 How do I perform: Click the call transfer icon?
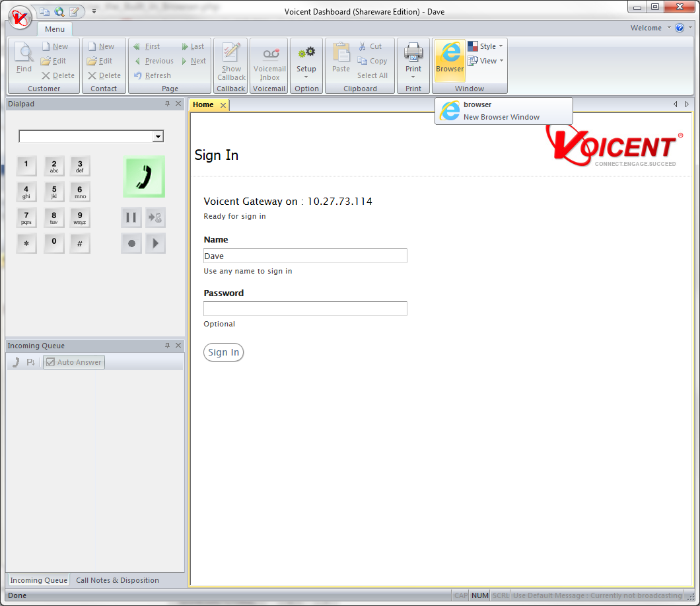click(x=155, y=217)
